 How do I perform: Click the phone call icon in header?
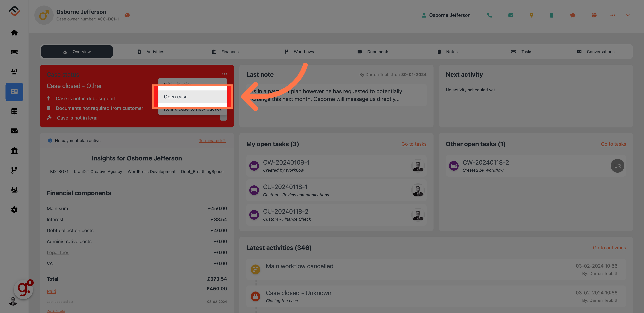pos(490,15)
